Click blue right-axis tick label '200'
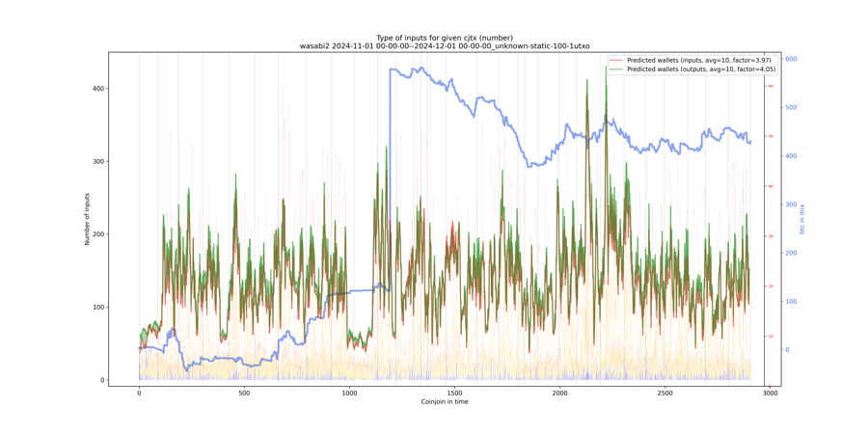Viewport: 868px width, 434px height. point(791,253)
